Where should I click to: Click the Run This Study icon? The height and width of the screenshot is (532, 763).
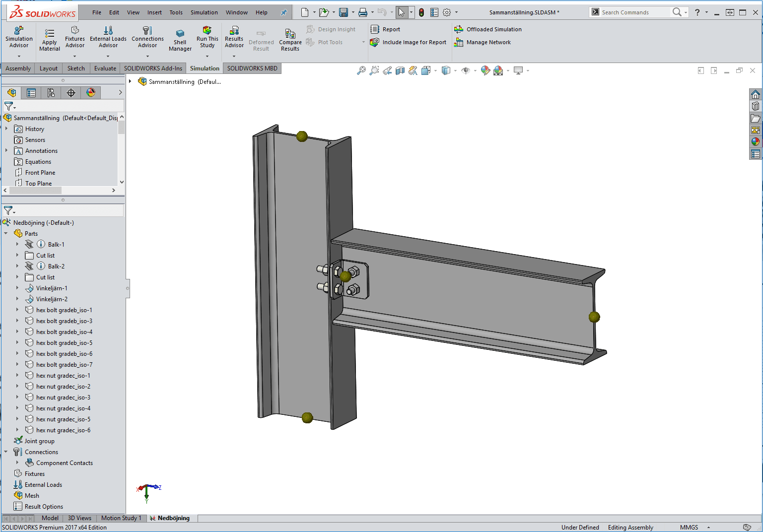coord(207,31)
